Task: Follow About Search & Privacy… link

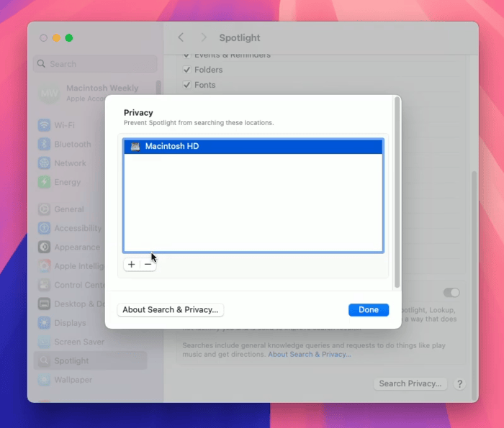Action: (309, 354)
